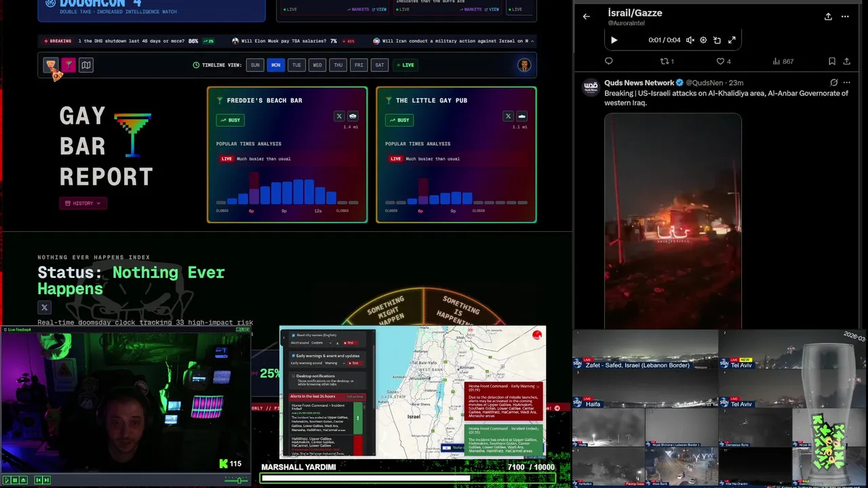868x488 pixels.
Task: Open video settings gear in the tweet
Action: coord(703,40)
